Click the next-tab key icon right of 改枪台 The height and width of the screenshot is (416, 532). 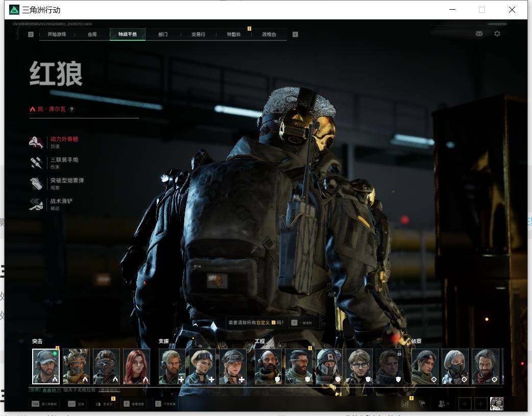click(x=295, y=34)
